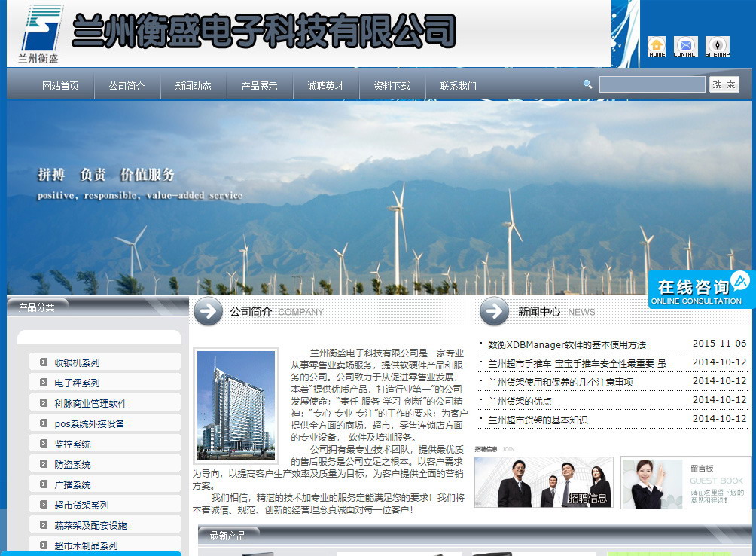This screenshot has height=556, width=756.
Task: Expand the 电子秤系列 product category
Action: tap(77, 383)
